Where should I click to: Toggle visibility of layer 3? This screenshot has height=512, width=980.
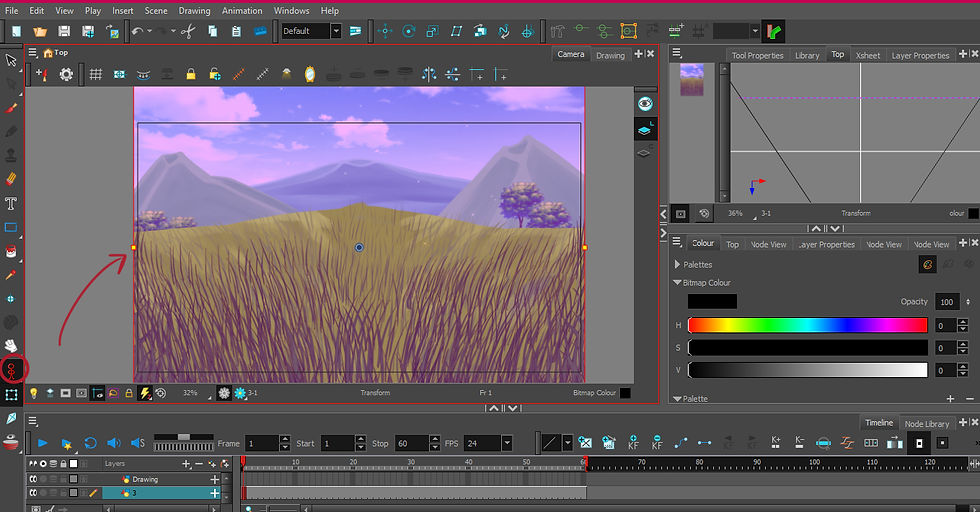33,493
